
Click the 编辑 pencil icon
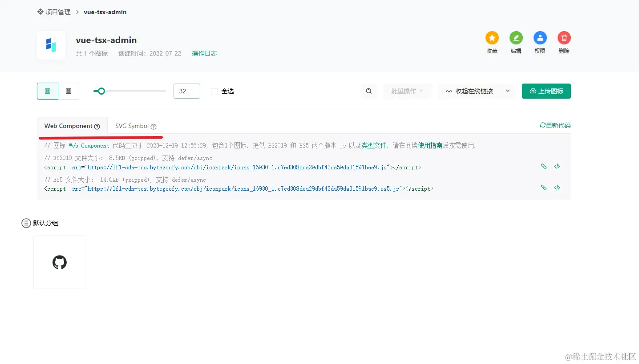(516, 38)
